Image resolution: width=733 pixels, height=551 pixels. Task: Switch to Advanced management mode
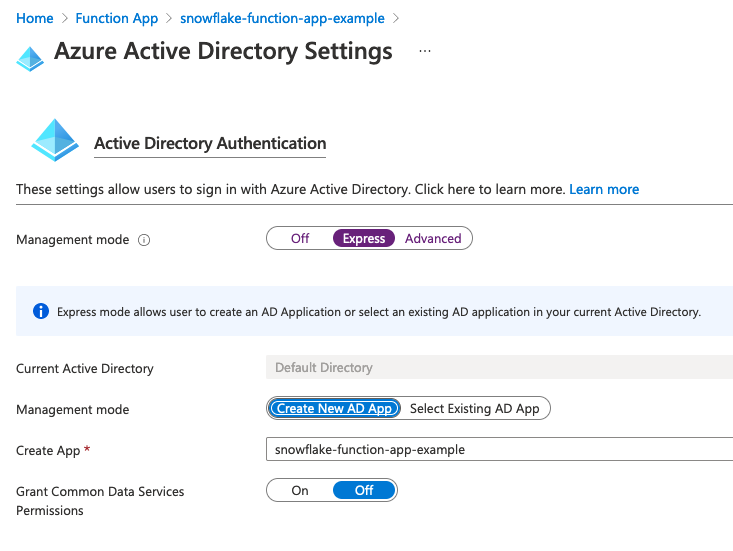point(433,239)
